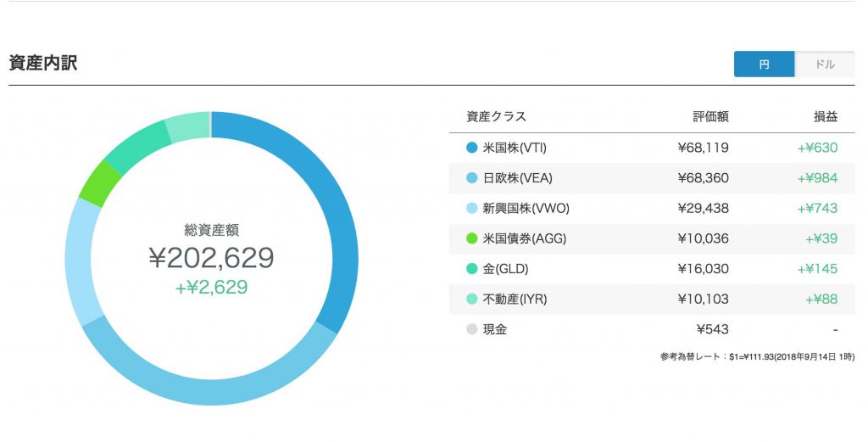
Task: Click the 資産内訳 section heading
Action: pyautogui.click(x=42, y=63)
